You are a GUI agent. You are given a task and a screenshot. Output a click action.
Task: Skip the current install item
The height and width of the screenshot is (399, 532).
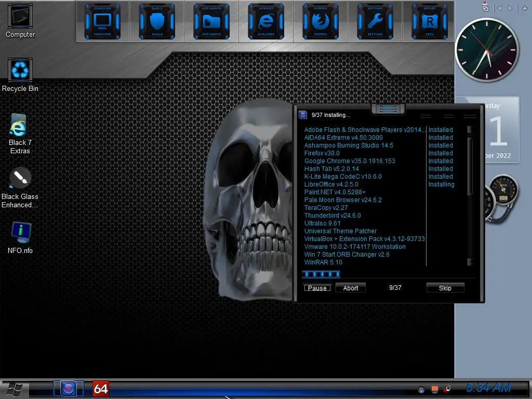445,288
